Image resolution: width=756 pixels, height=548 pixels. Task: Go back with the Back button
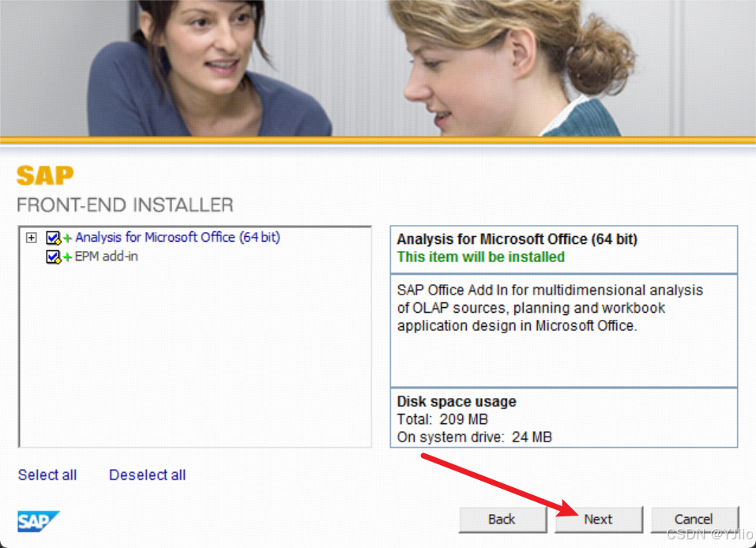point(502,519)
